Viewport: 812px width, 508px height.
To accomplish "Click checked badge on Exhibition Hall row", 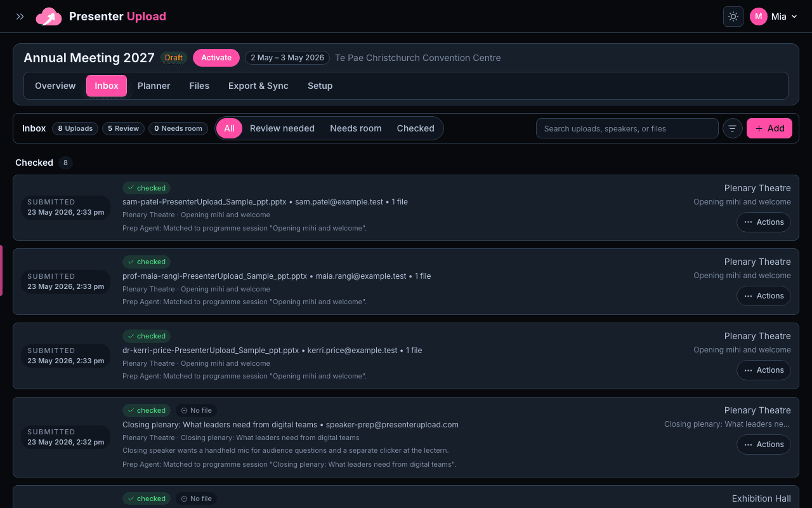I will [147, 498].
